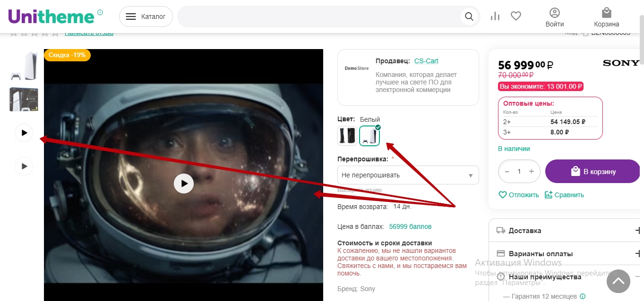Click the scroll-to-top arrow button
This screenshot has width=644, height=301.
(618, 282)
